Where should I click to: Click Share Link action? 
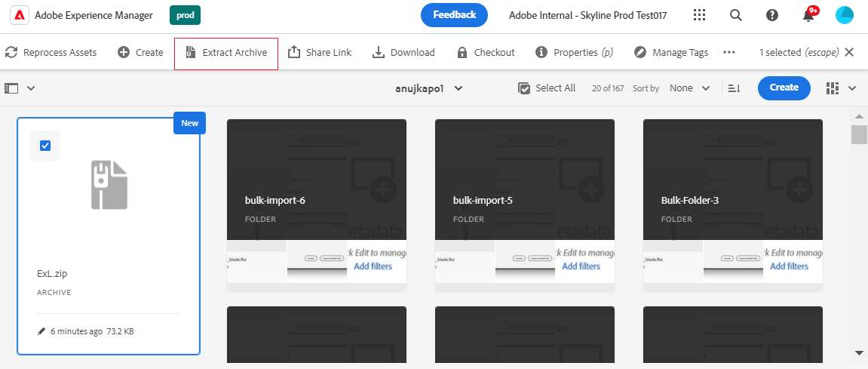point(320,53)
